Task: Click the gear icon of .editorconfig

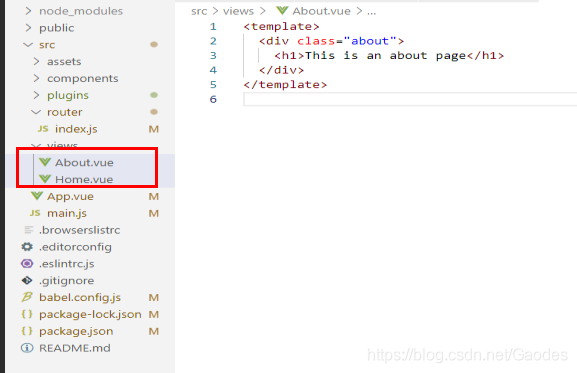Action: coord(27,246)
